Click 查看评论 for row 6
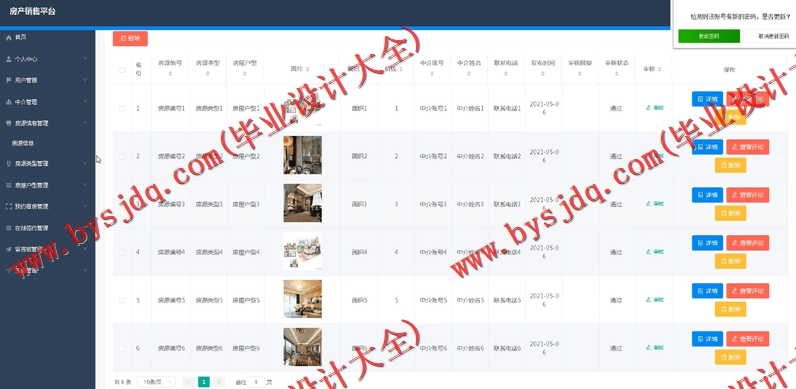 (x=747, y=339)
